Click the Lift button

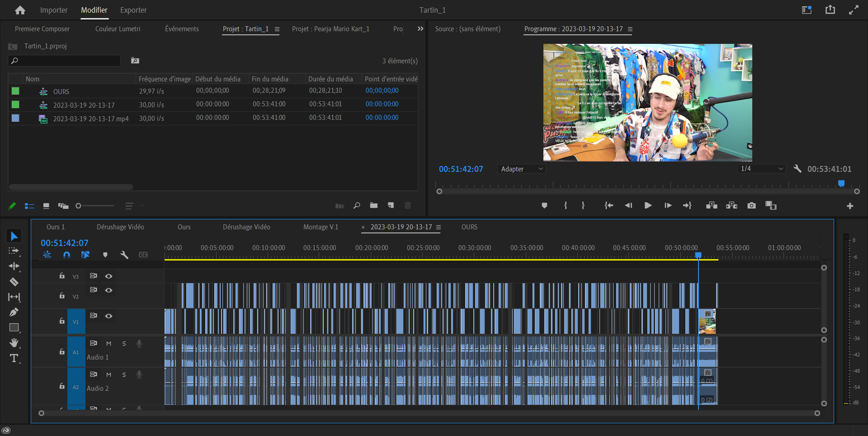[712, 205]
